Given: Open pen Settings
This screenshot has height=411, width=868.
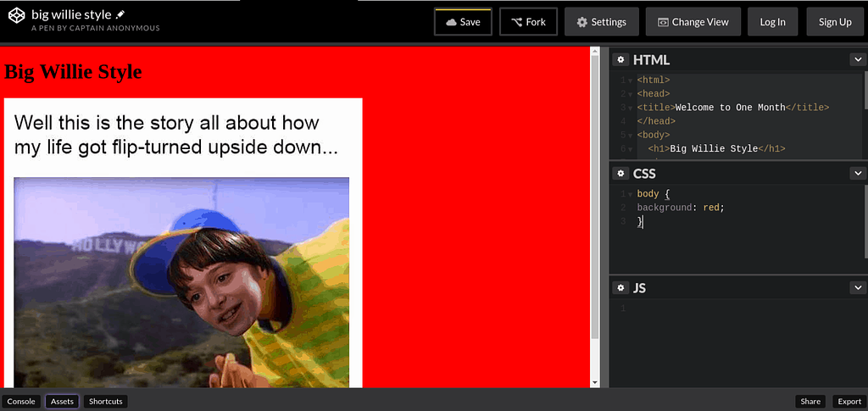Looking at the screenshot, I should tap(601, 22).
